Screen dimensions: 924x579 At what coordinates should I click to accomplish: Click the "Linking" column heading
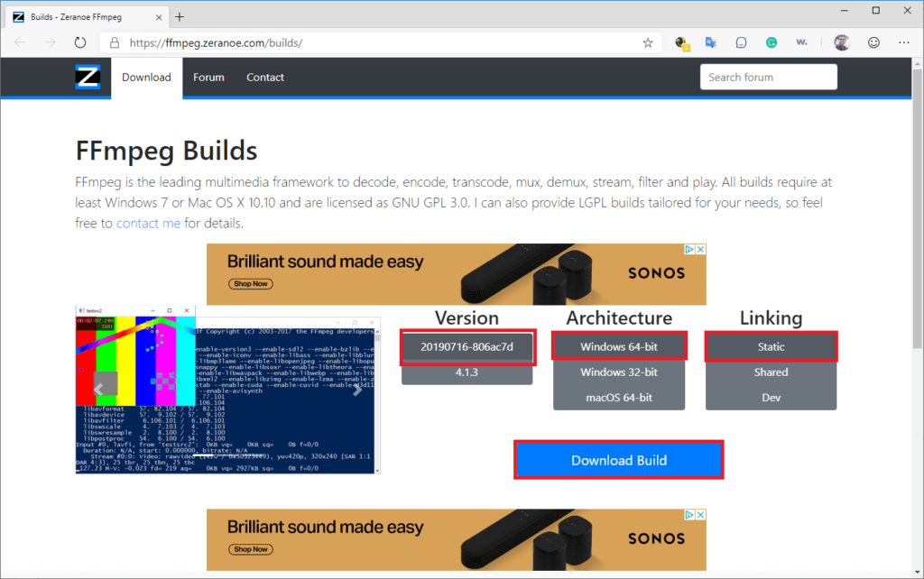click(771, 318)
